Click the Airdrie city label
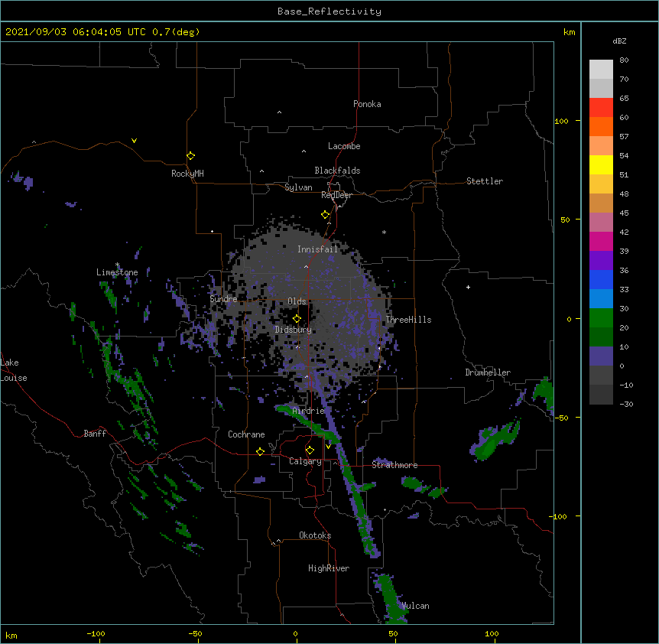 308,411
